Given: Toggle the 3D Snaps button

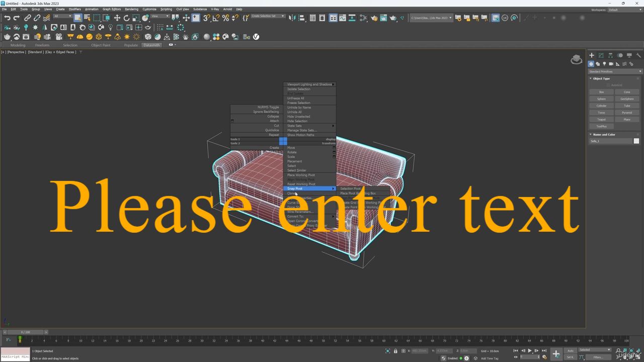Looking at the screenshot, I should [206, 18].
